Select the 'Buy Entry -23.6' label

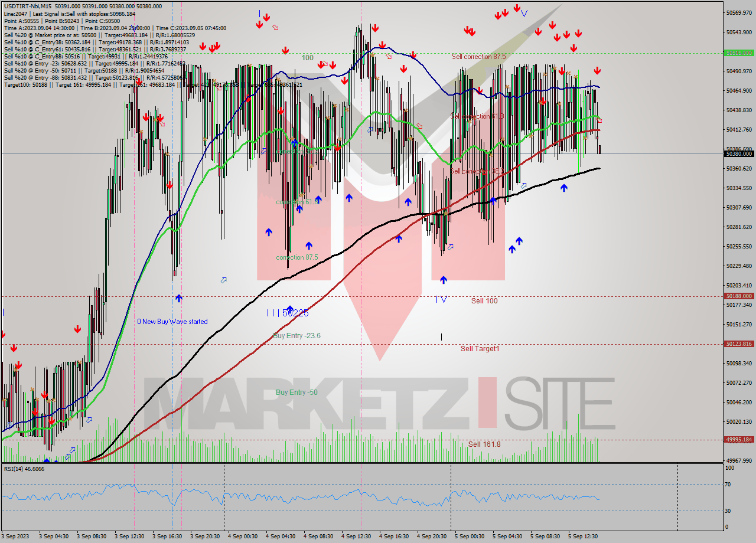[x=297, y=336]
